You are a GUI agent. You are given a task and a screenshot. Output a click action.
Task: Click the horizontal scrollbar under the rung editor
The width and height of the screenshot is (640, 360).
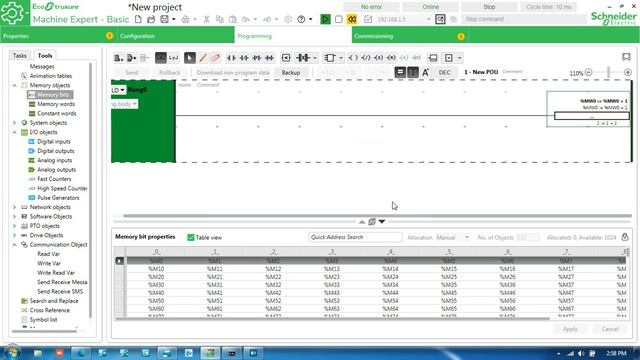click(377, 216)
